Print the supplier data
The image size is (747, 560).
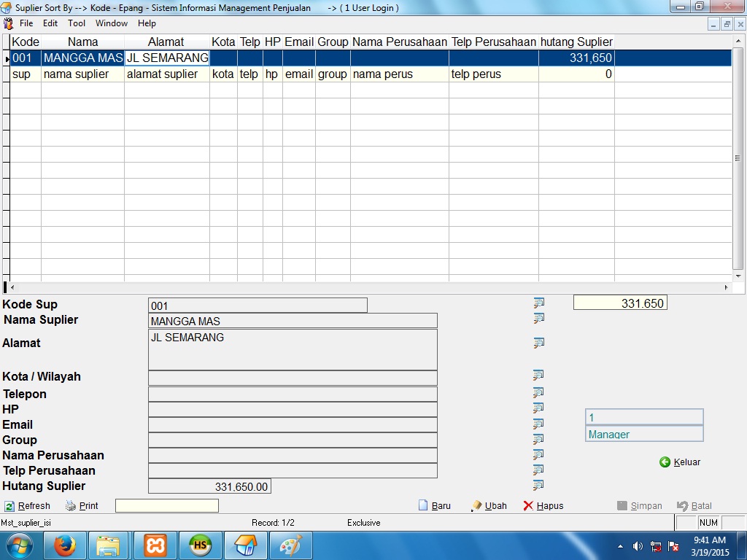click(82, 506)
